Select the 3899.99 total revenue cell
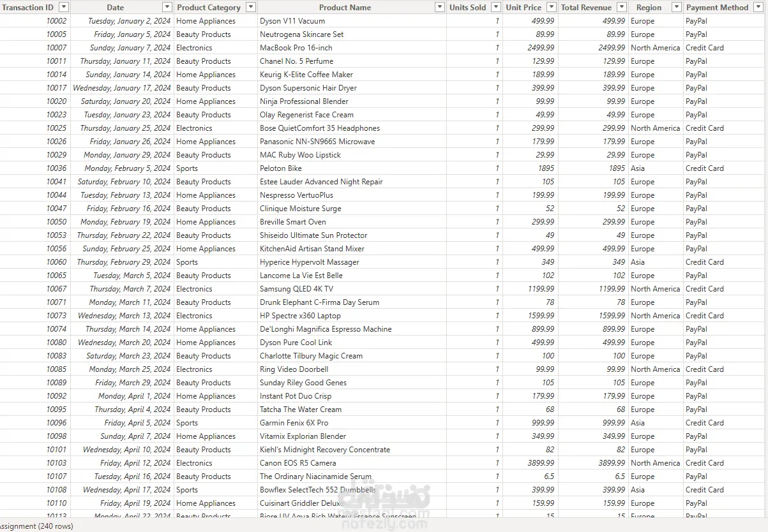This screenshot has width=768, height=532. pos(593,463)
